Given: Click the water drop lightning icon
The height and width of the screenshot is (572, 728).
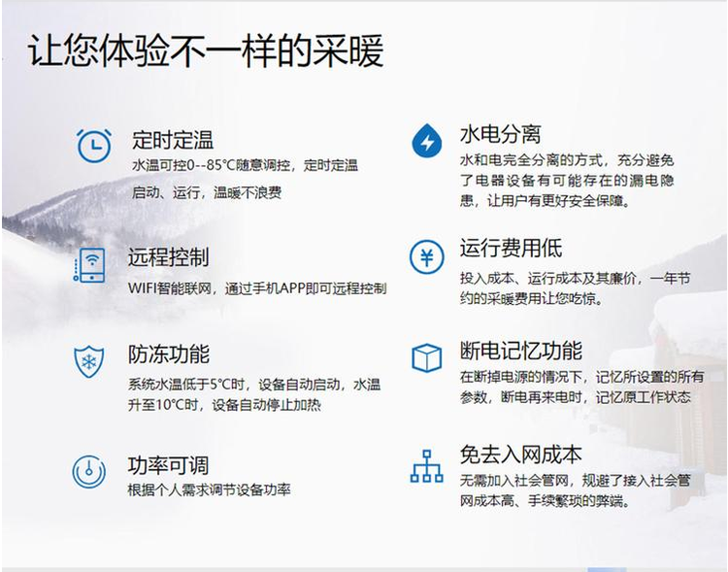Looking at the screenshot, I should 426,140.
